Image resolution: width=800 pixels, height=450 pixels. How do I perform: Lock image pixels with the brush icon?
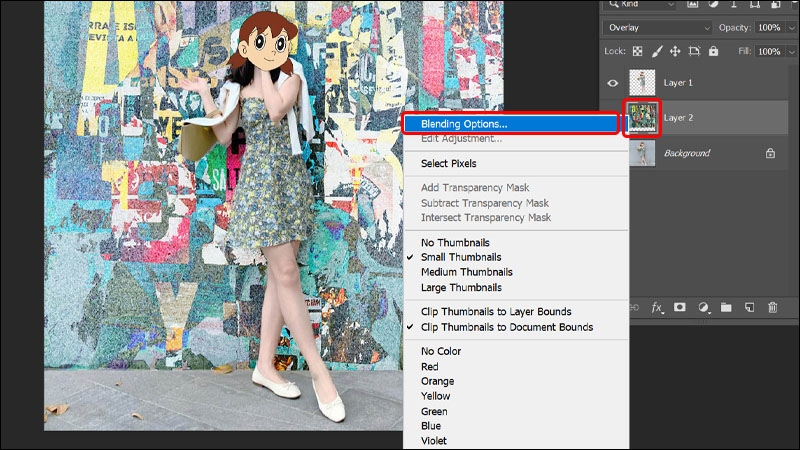pos(657,51)
